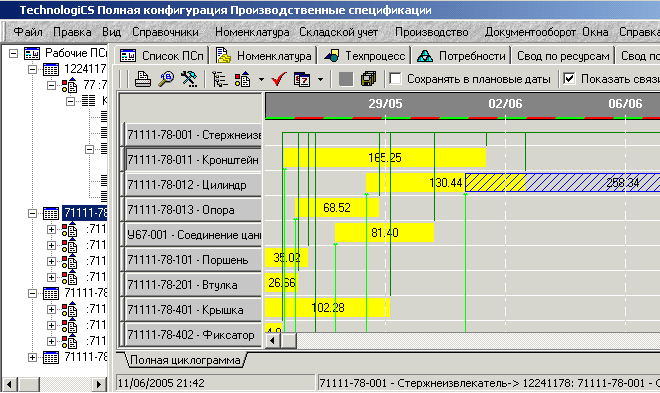
Task: Uncheck the Показать связи checkbox
Action: click(569, 79)
